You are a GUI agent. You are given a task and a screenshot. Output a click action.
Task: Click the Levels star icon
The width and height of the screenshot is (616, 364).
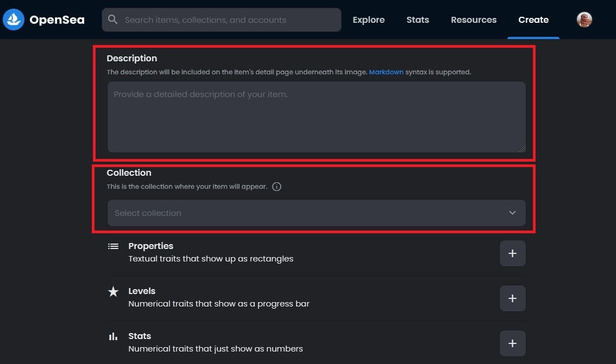tap(113, 291)
